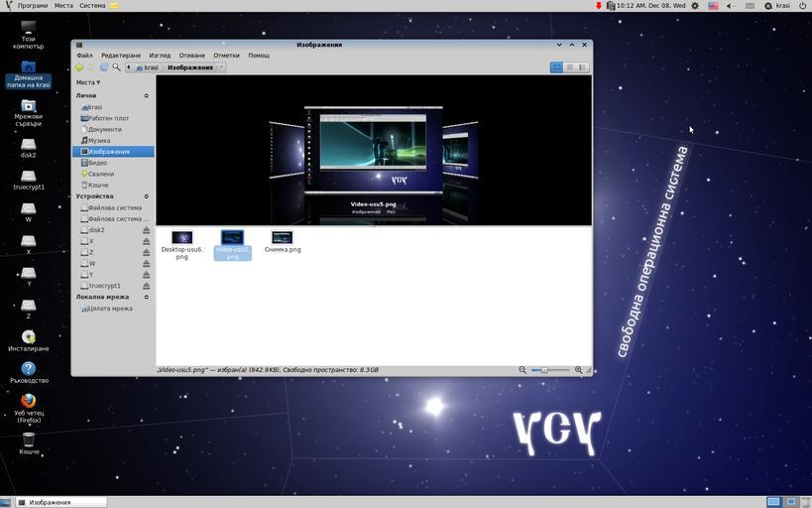Collapse the Лични sidebar section
The image size is (812, 508).
point(146,96)
